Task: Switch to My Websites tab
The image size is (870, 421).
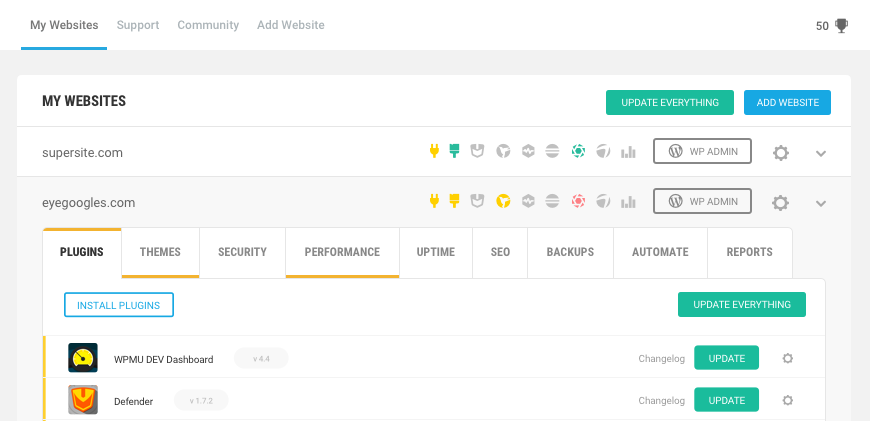Action: (64, 25)
